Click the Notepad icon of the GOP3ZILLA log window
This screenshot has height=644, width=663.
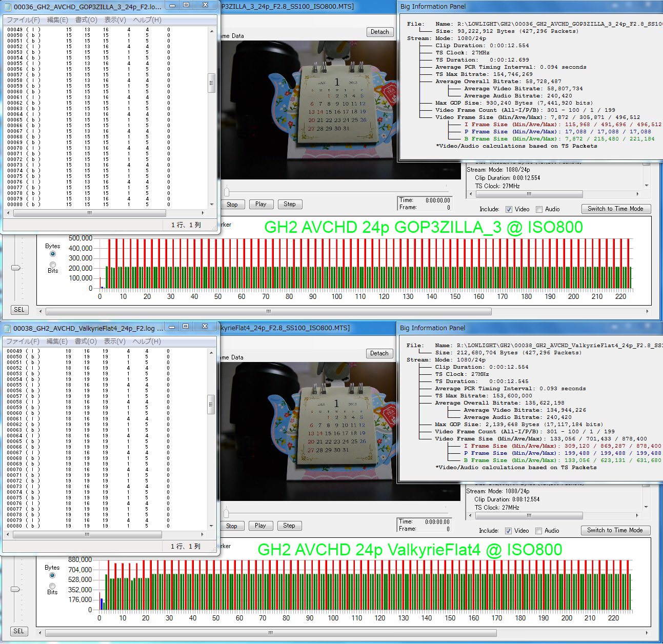7,7
